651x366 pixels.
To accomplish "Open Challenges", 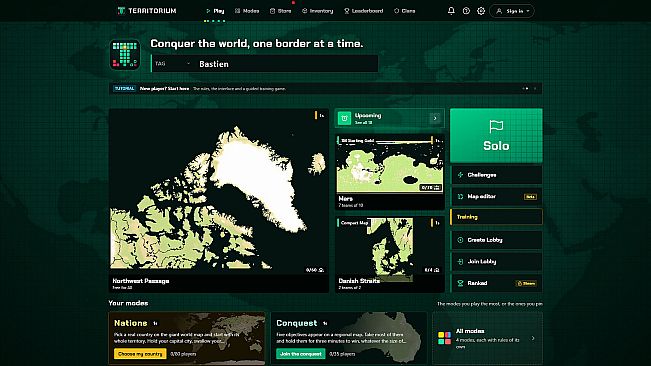I will point(496,175).
